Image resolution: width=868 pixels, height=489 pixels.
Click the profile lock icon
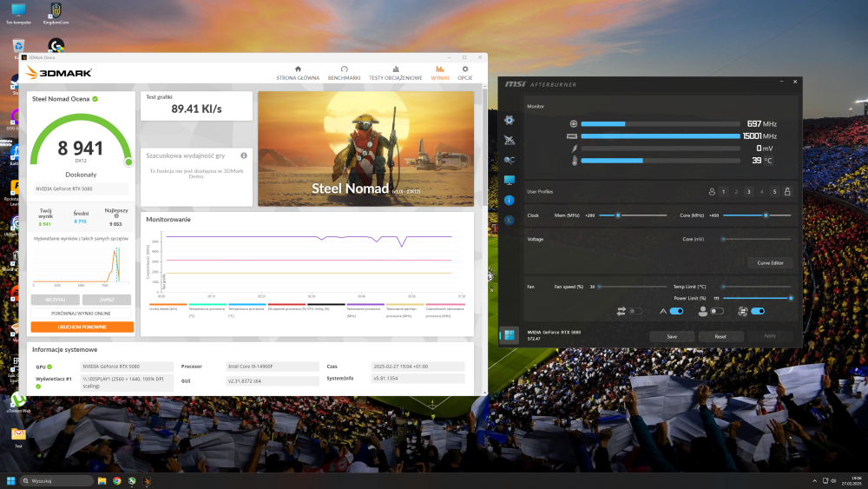(x=787, y=192)
